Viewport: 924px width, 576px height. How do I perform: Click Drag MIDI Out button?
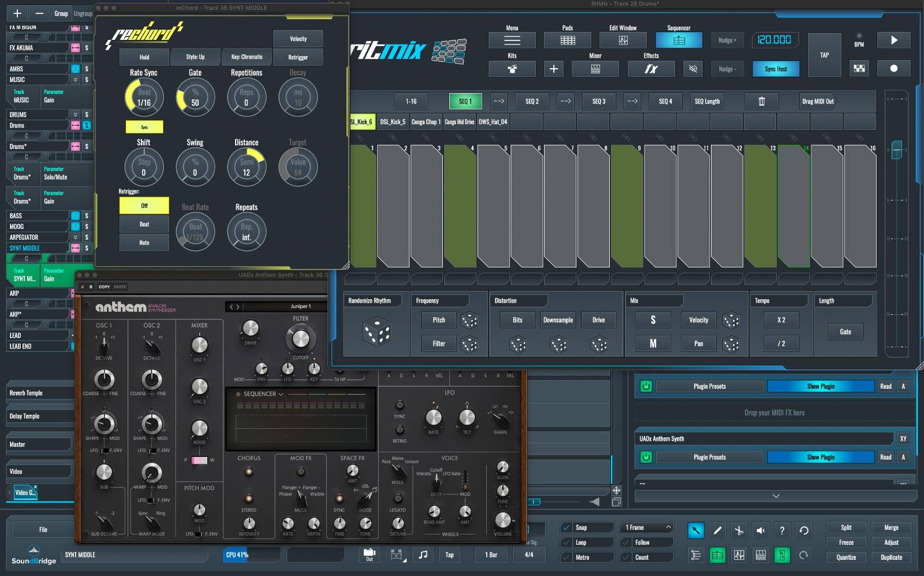point(818,101)
